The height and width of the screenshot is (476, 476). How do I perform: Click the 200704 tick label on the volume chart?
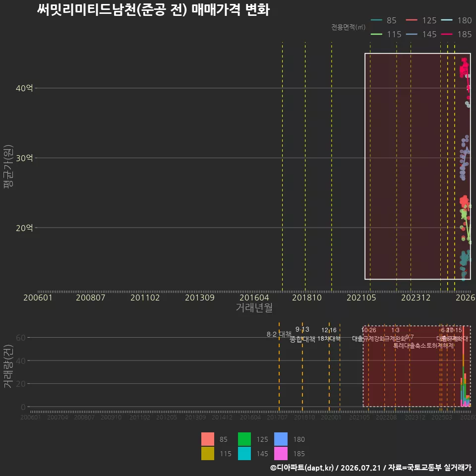[58, 417]
